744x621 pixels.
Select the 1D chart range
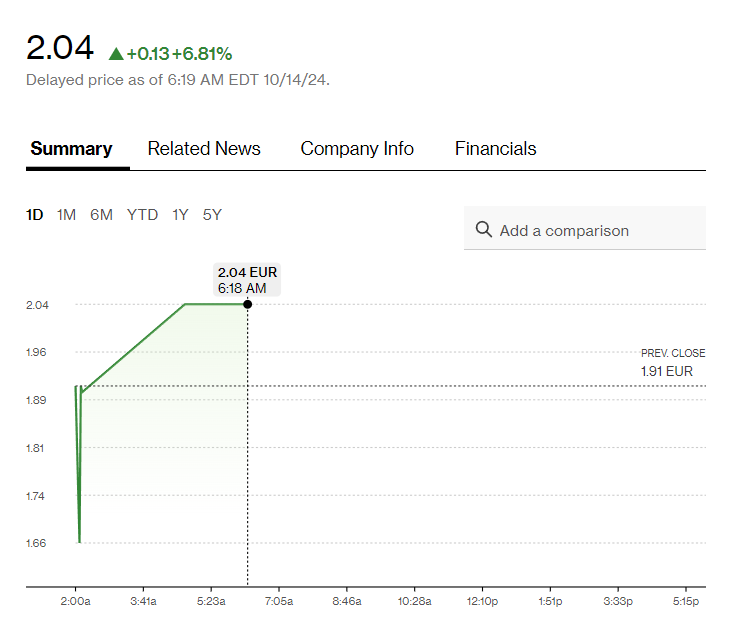[35, 215]
